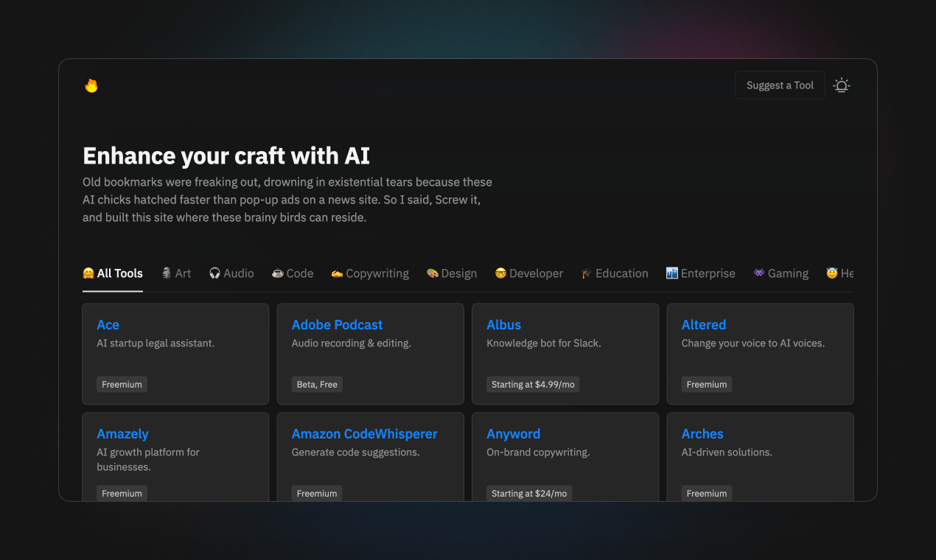Click the 'Enhance your craft with AI' heading

226,155
